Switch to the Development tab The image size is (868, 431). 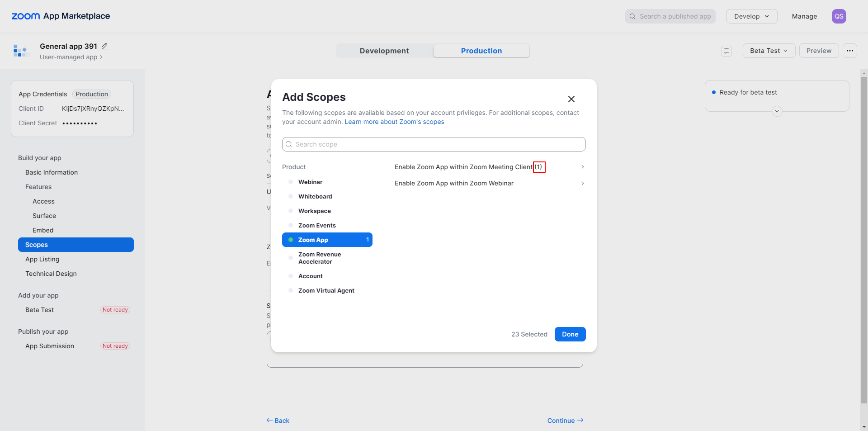click(x=384, y=51)
